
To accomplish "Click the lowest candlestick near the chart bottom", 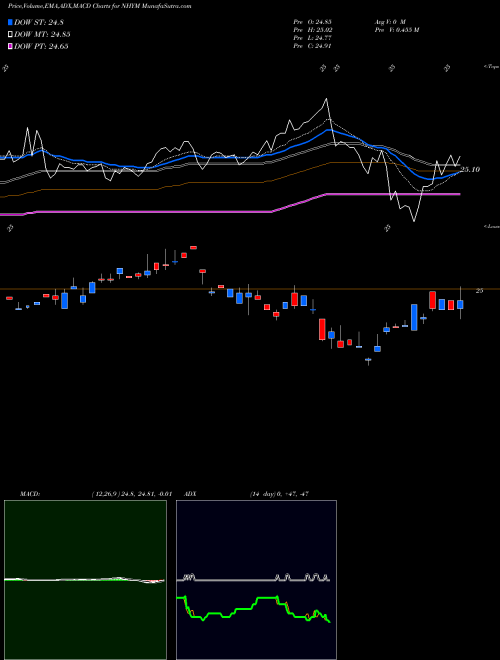I will [x=368, y=360].
